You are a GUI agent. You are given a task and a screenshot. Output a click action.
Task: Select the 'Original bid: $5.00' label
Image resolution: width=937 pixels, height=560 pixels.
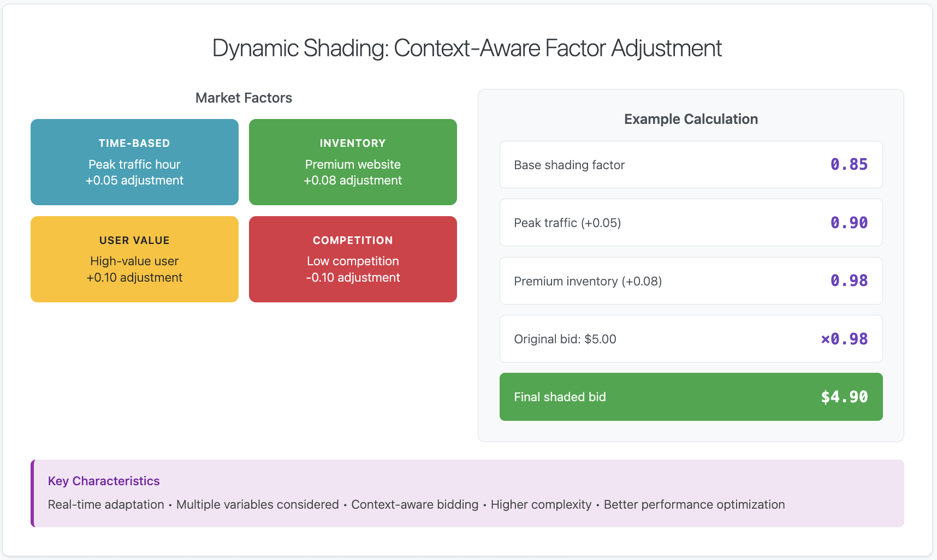click(565, 339)
